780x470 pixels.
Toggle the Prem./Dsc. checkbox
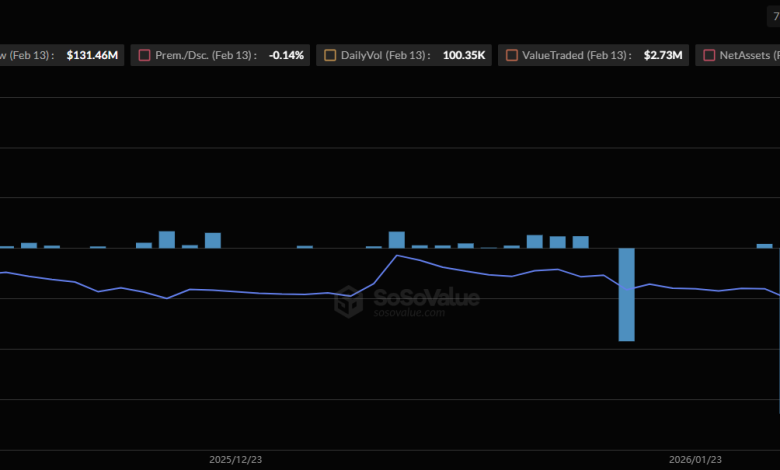coord(145,56)
